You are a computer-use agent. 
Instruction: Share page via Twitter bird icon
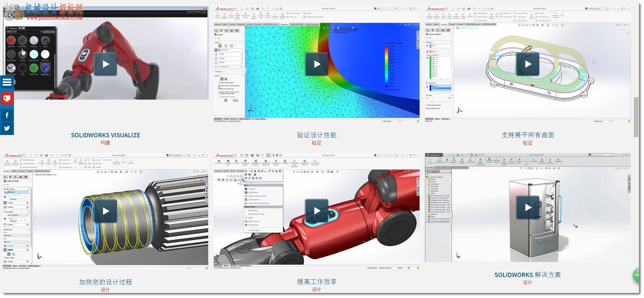7,128
